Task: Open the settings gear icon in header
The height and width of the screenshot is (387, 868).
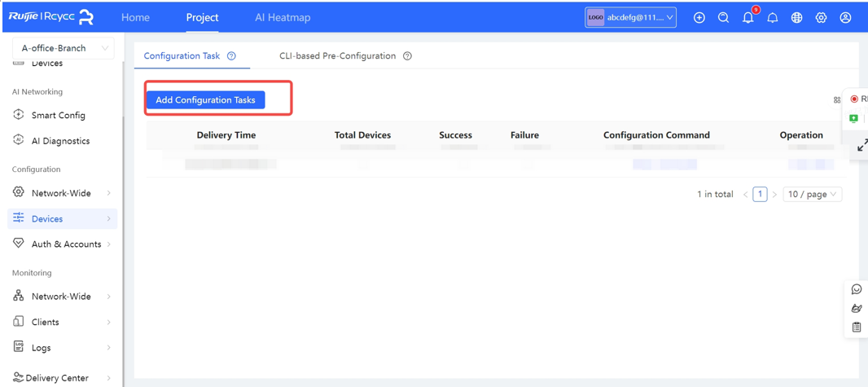Action: (821, 18)
